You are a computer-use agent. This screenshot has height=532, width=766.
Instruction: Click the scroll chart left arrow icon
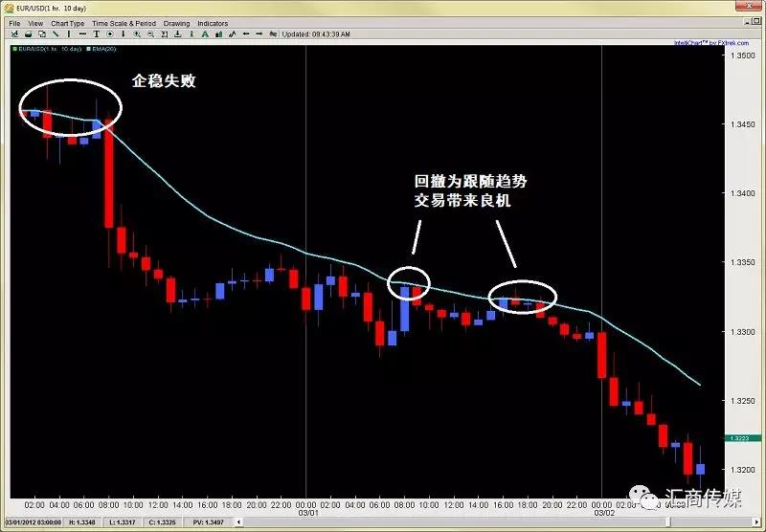click(x=246, y=34)
